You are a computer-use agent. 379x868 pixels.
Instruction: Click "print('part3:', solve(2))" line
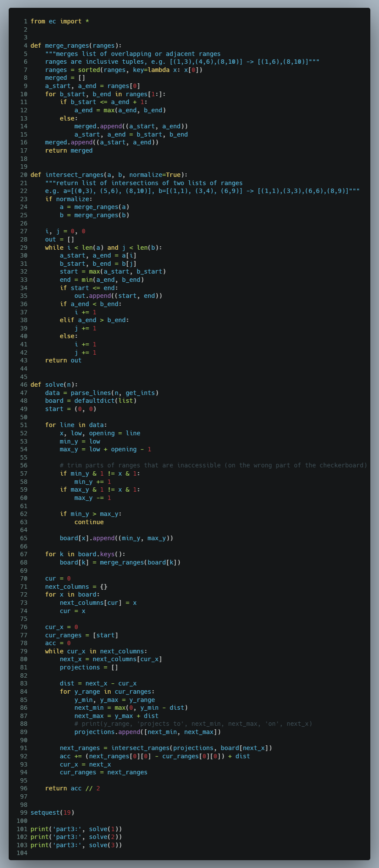tap(76, 837)
